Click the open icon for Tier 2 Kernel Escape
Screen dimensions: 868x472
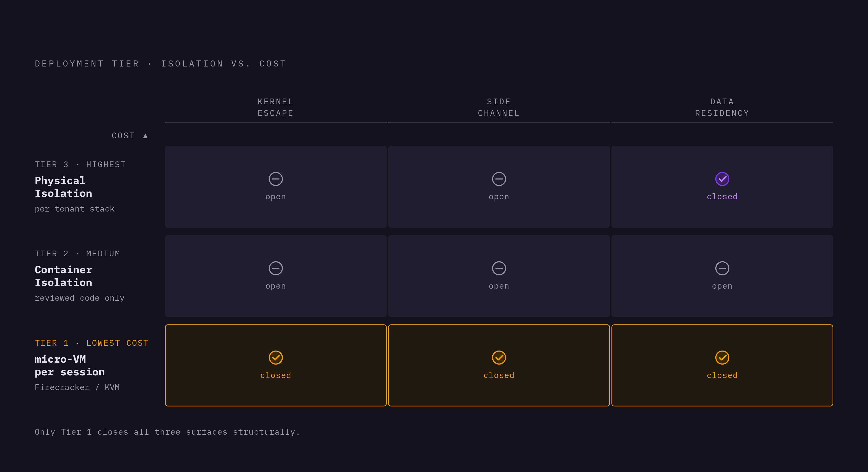pos(276,268)
